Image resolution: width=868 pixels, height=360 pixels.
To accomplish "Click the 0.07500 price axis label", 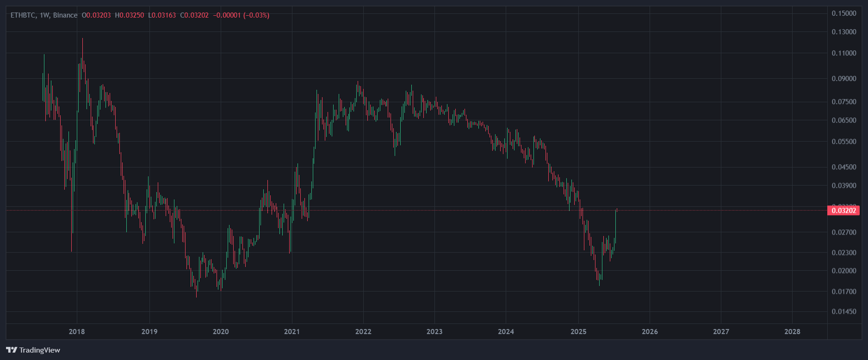I will [844, 102].
